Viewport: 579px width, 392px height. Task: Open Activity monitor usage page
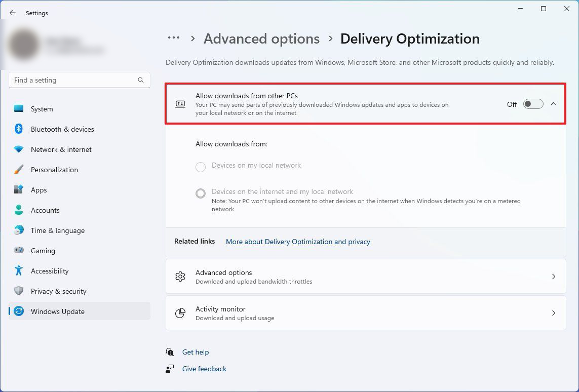tap(366, 313)
